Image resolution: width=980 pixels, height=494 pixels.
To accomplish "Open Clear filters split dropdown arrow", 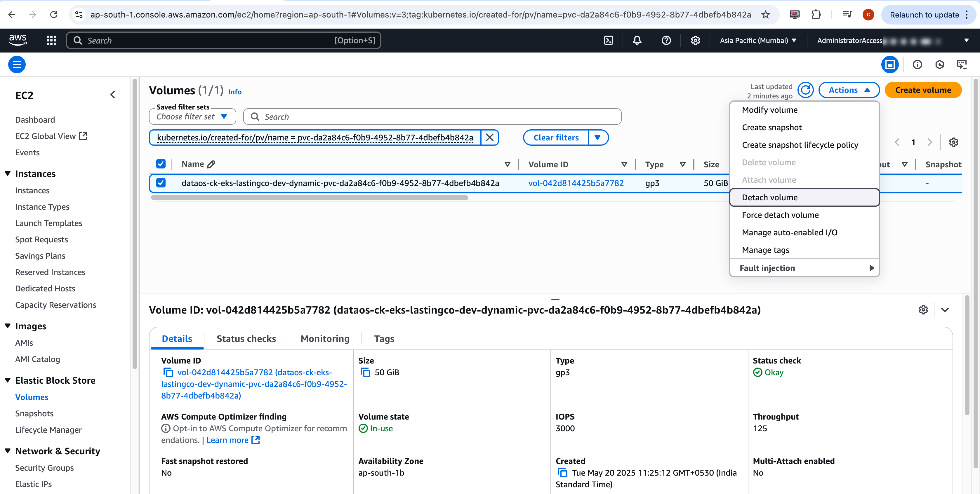I will click(x=598, y=137).
